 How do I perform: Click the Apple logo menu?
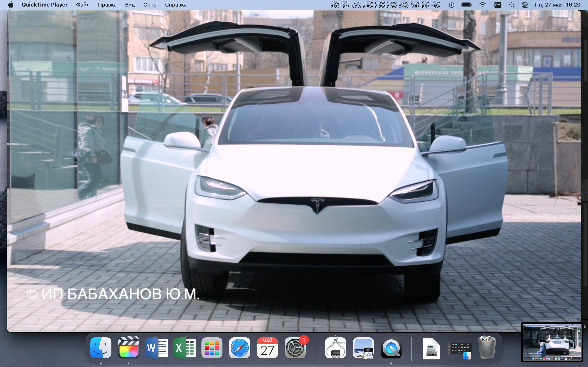(11, 5)
